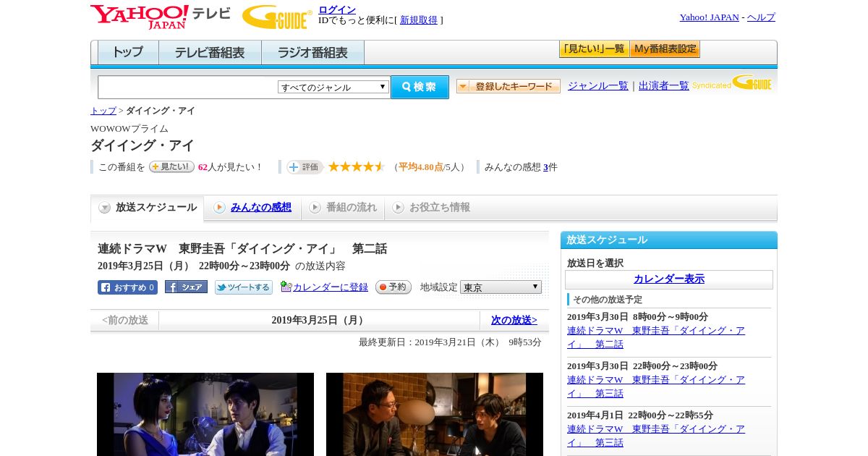Click the left drama scene thumbnail
The image size is (868, 456).
click(205, 414)
